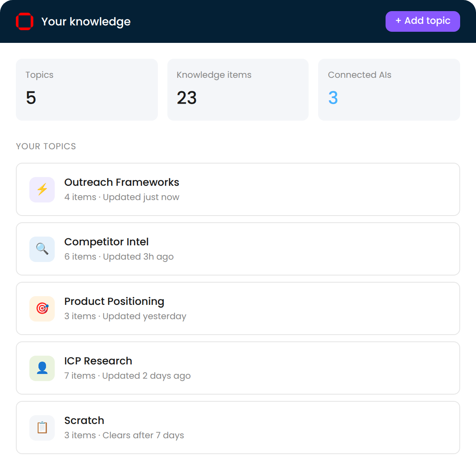
Task: Click the Your knowledge header title
Action: click(86, 21)
